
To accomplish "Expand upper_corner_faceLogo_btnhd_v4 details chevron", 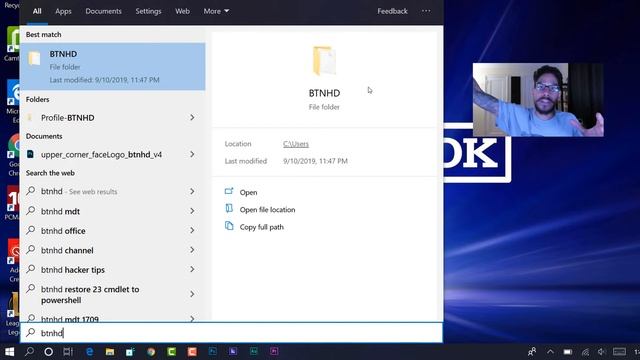I will [192, 154].
